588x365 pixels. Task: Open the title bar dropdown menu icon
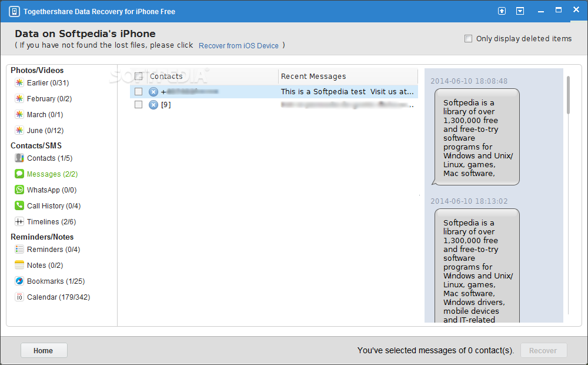click(x=520, y=11)
